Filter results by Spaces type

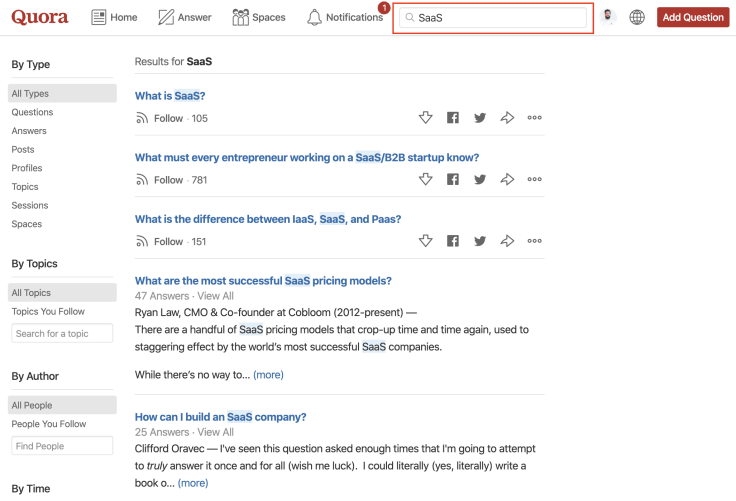[27, 224]
